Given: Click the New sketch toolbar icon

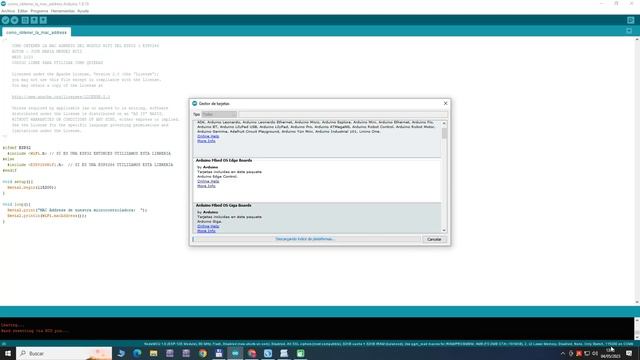Looking at the screenshot, I should [x=25, y=20].
